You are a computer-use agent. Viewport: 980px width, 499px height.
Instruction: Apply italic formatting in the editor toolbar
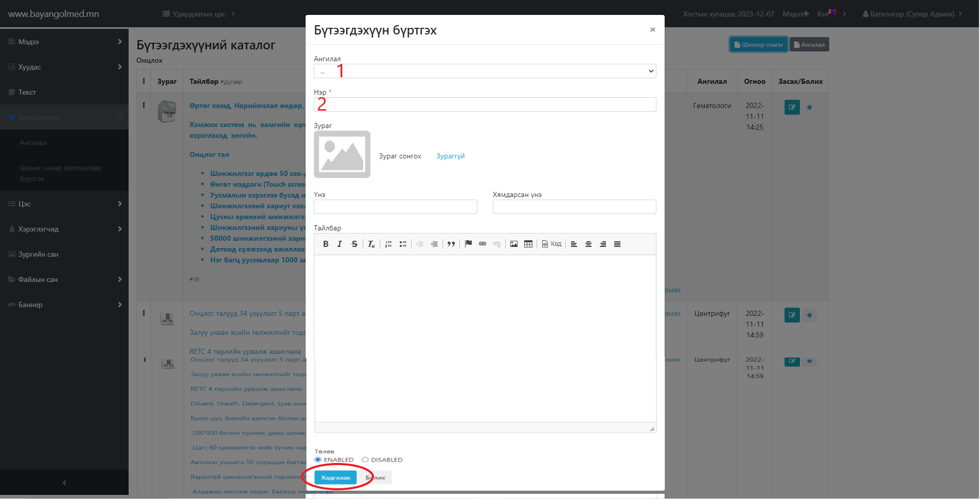[x=340, y=244]
